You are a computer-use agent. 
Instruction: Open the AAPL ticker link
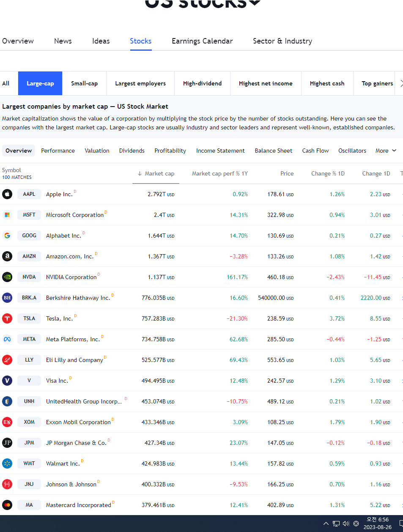click(29, 194)
